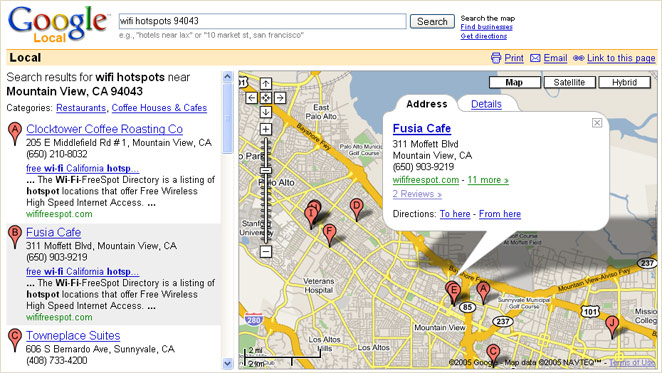Pan the map down with the arrow button
662x373 pixels.
pyautogui.click(x=266, y=112)
